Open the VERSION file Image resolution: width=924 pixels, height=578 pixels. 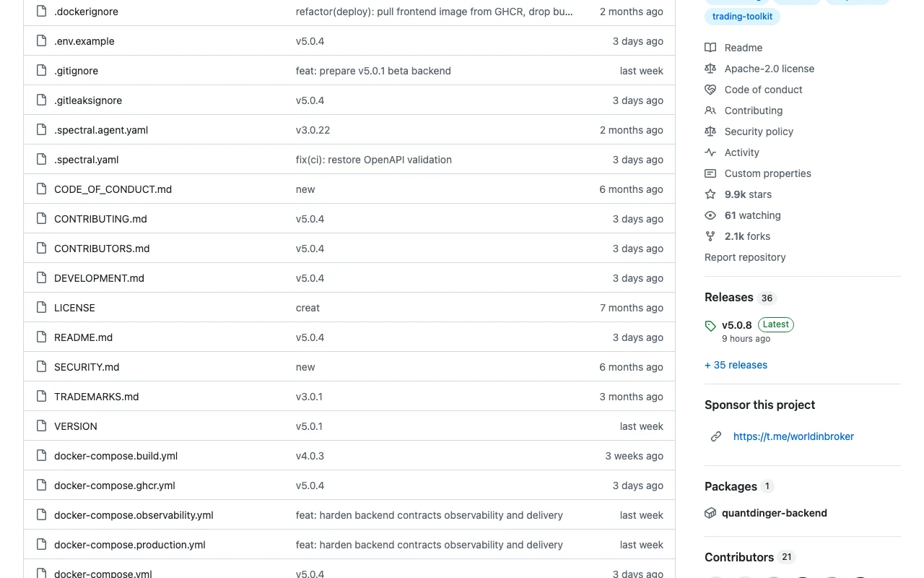click(76, 426)
